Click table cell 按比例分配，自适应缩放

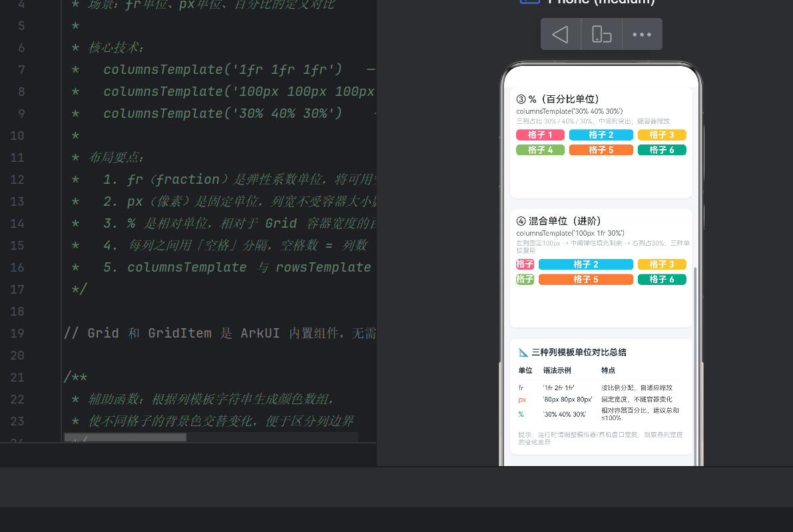[637, 388]
